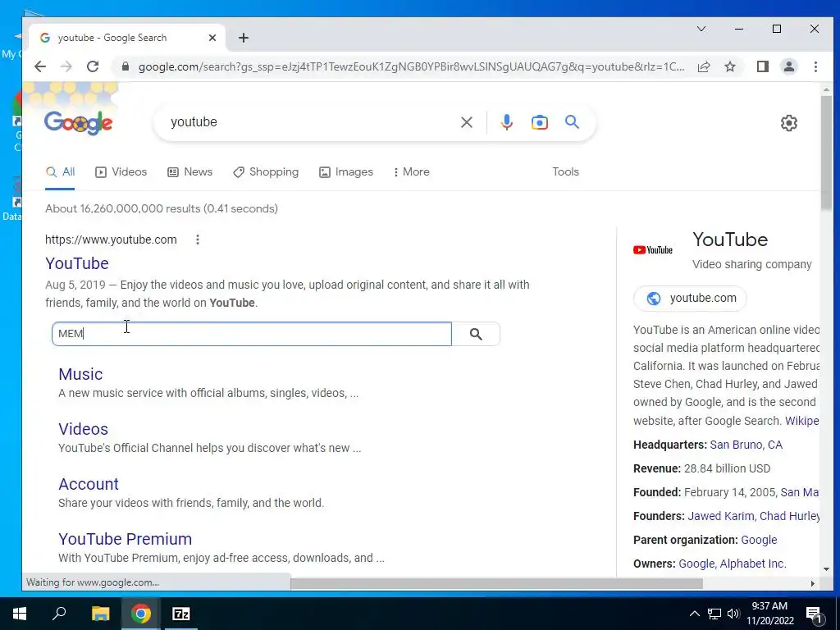This screenshot has height=630, width=840.
Task: Start voice search with the microphone icon
Action: tap(506, 122)
